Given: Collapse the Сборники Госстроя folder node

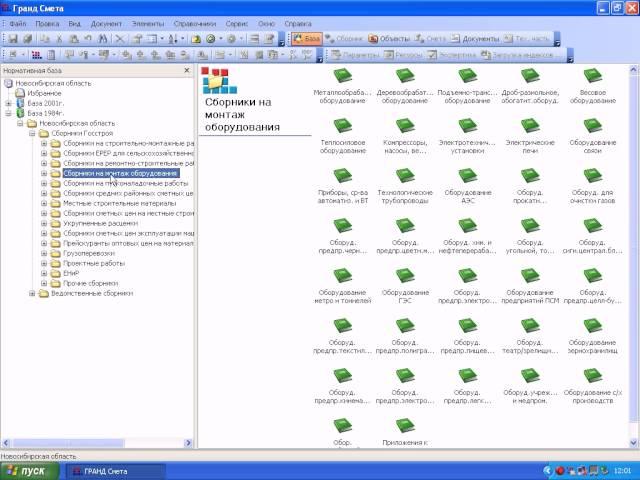Looking at the screenshot, I should 32,133.
